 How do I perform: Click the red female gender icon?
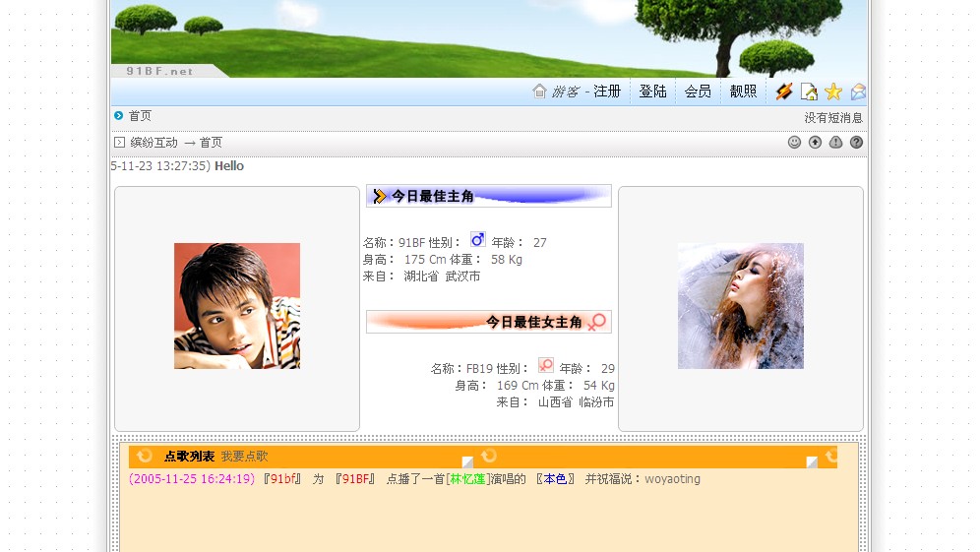click(x=546, y=366)
